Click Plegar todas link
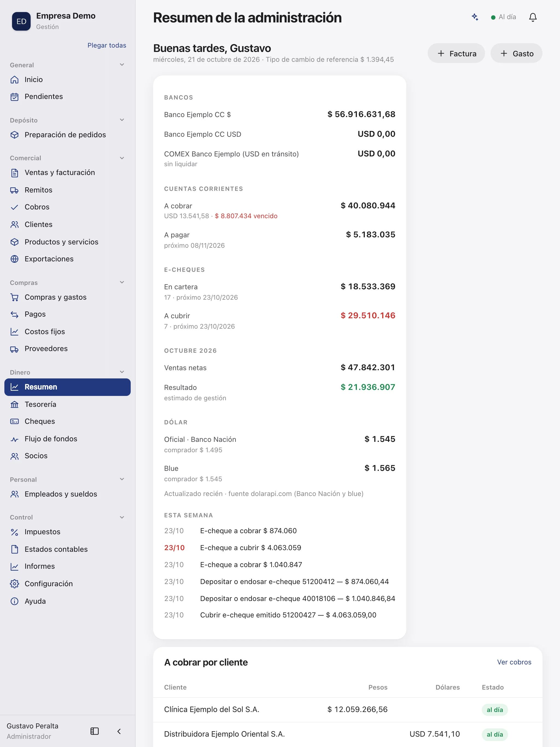 pos(107,45)
